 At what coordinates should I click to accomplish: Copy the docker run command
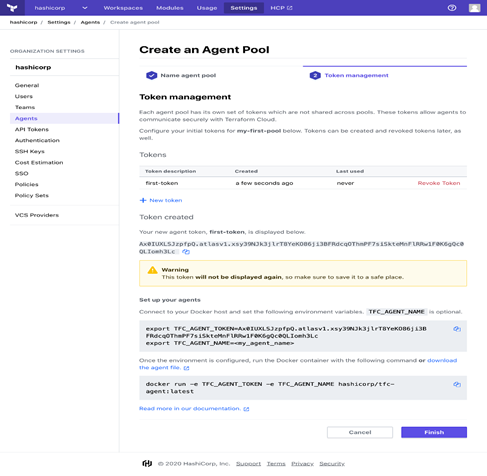(x=457, y=384)
